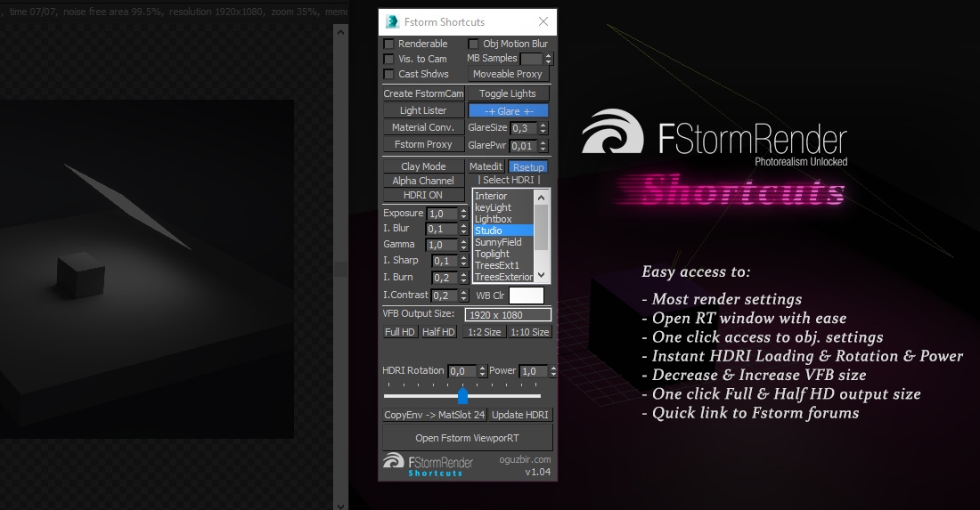Image resolution: width=980 pixels, height=510 pixels.
Task: Click the Exposure spinner arrows
Action: click(x=463, y=214)
